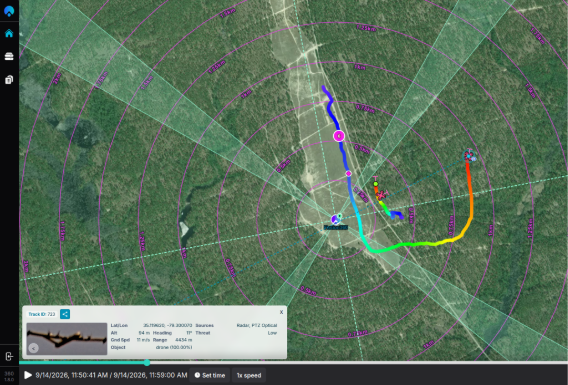Click the Lat/Lon coordinate value

point(168,325)
